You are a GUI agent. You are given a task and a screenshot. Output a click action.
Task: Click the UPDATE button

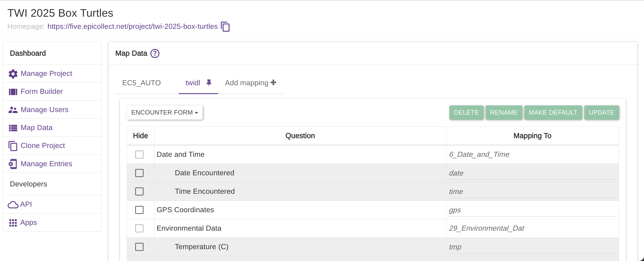point(601,113)
